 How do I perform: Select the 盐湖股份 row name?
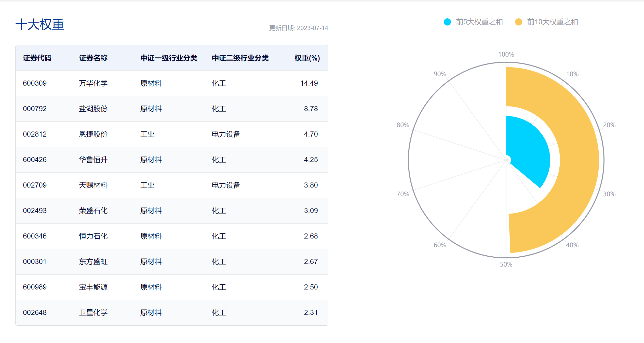[93, 109]
